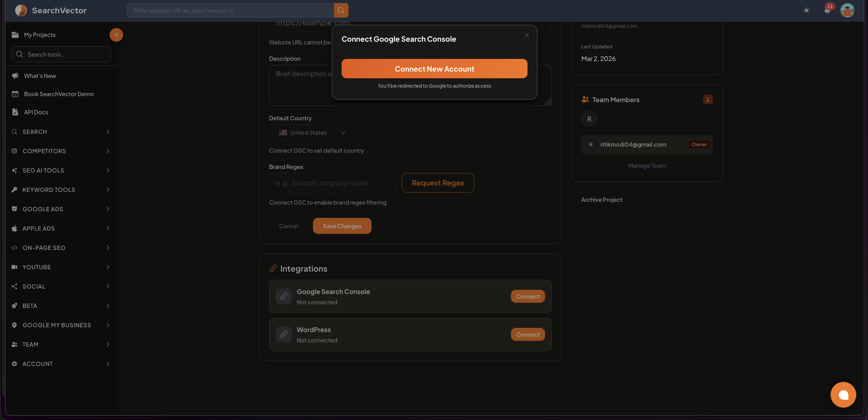Viewport: 868px width, 420px height.
Task: Open the notifications bell icon
Action: [x=827, y=11]
